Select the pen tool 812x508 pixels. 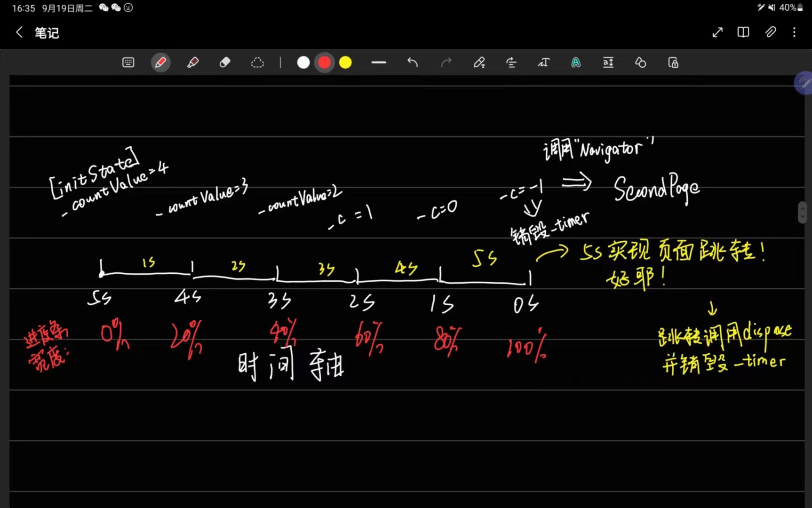pos(160,63)
